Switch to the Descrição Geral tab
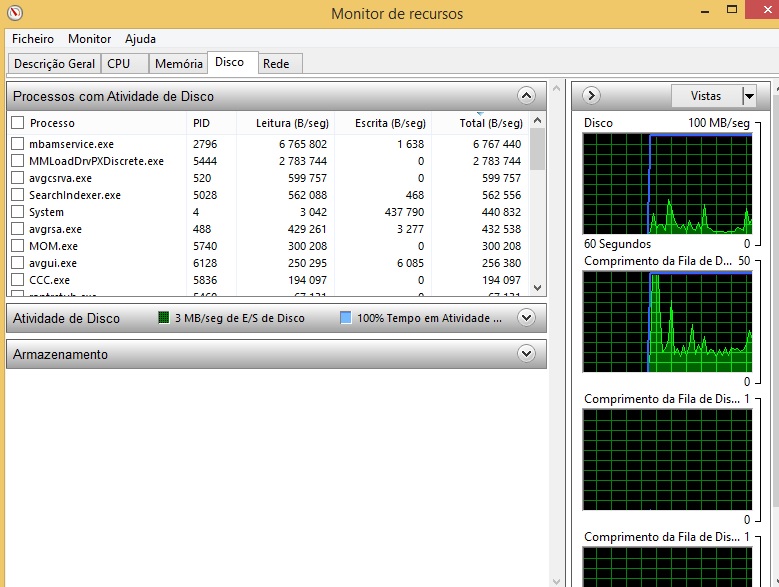The width and height of the screenshot is (779, 587). pyautogui.click(x=54, y=63)
